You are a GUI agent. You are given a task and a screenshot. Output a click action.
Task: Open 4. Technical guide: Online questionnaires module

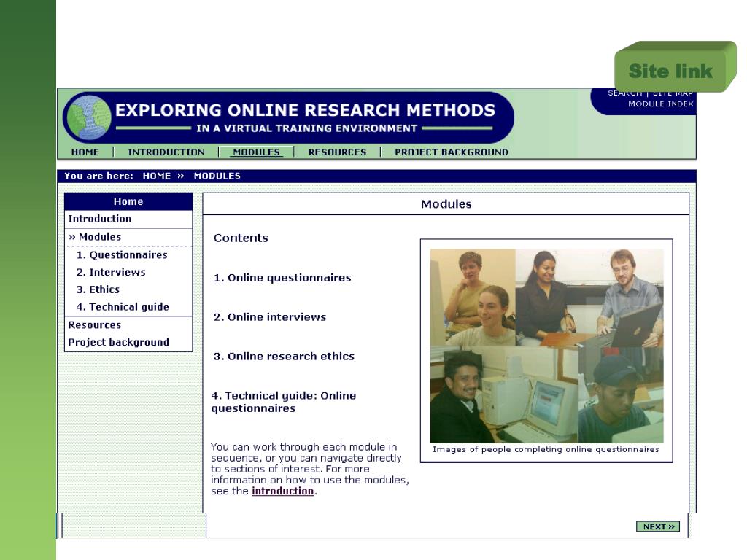284,402
